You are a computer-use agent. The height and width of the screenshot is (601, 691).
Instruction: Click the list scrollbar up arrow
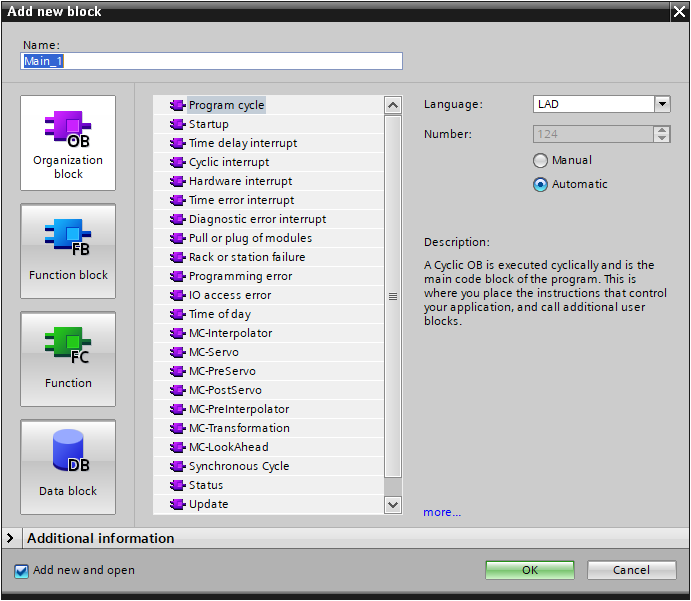pos(393,105)
